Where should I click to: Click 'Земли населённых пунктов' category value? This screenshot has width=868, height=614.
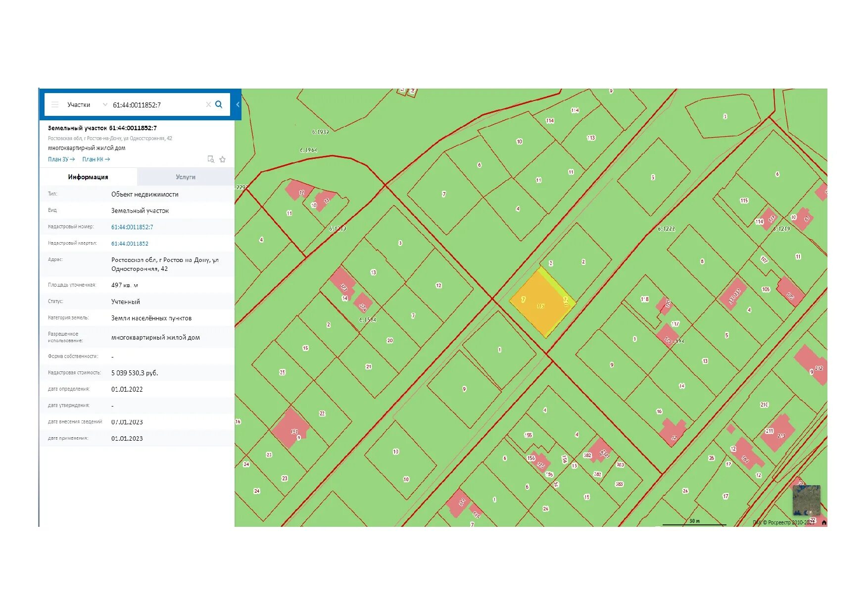[151, 318]
